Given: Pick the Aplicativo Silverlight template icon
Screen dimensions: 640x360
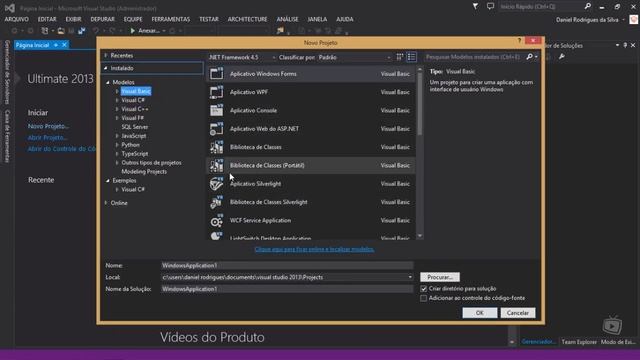Looking at the screenshot, I should pyautogui.click(x=216, y=184).
